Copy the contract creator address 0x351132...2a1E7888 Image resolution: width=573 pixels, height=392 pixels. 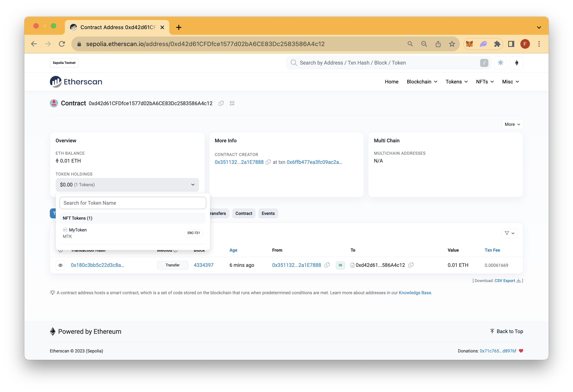pyautogui.click(x=268, y=162)
